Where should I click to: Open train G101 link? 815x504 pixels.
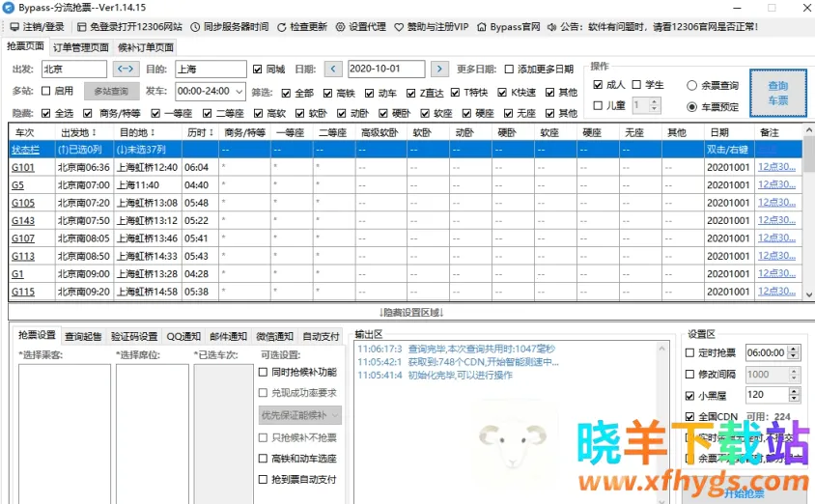coord(22,167)
